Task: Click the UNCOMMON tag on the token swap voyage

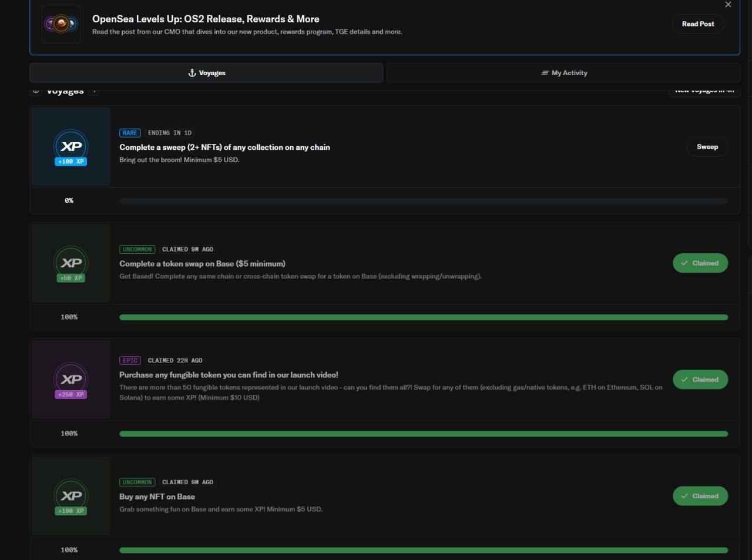Action: coord(137,249)
